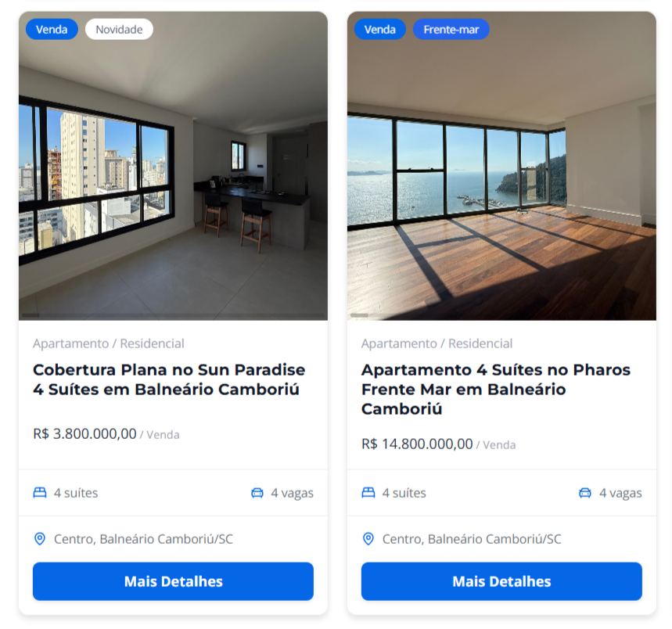Click location pin on Pharos card
The image size is (672, 629).
click(368, 538)
